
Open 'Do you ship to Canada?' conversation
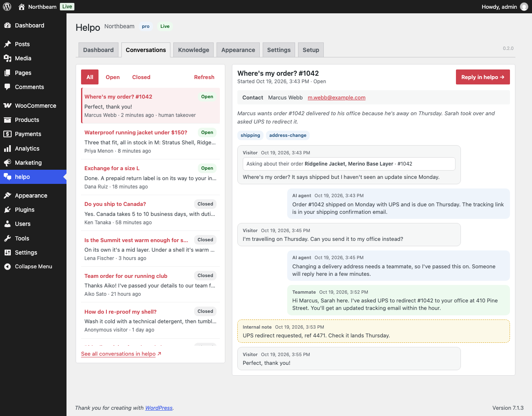(x=150, y=213)
